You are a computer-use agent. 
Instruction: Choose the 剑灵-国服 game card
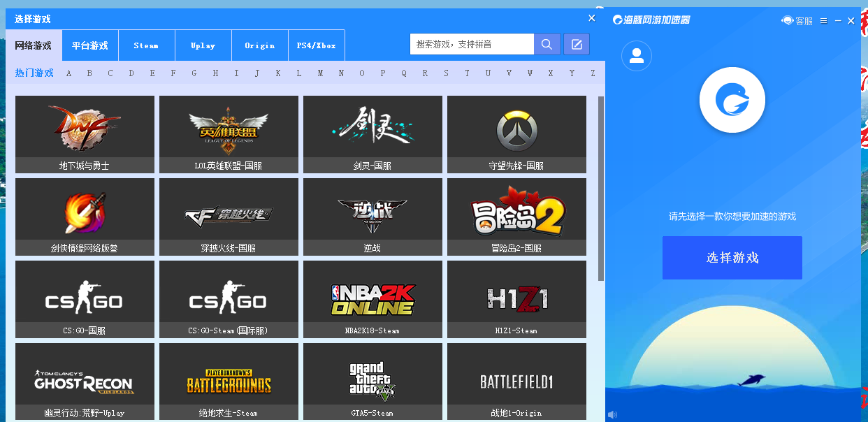(x=372, y=134)
